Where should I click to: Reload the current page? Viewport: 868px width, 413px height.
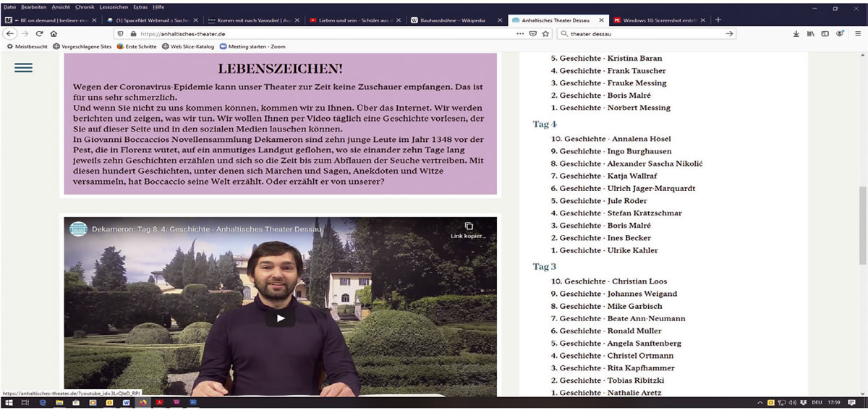coord(39,33)
